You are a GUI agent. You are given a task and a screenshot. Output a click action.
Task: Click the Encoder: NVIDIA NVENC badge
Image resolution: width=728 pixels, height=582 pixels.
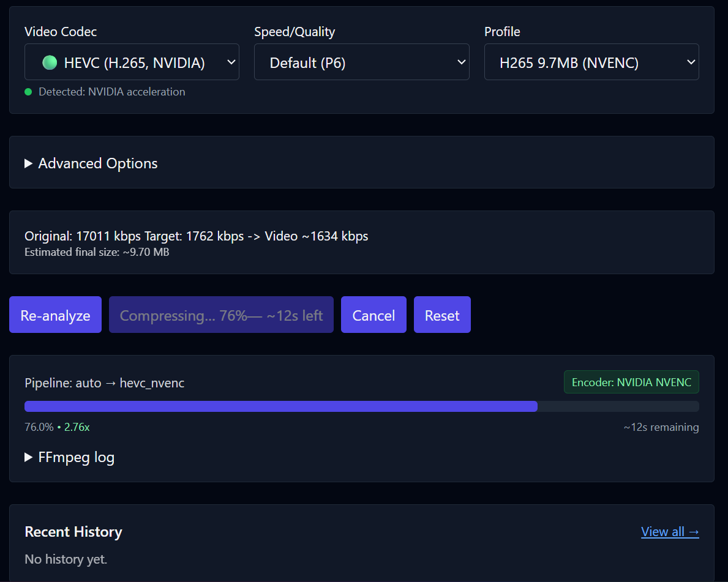point(631,381)
